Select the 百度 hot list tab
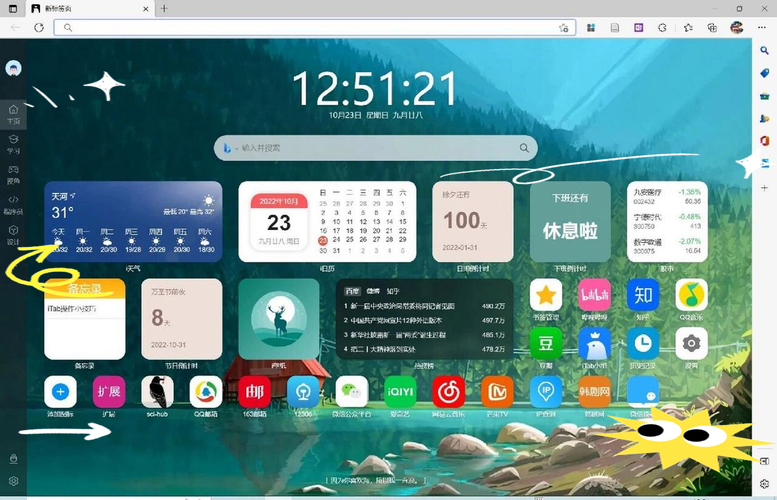 [352, 290]
